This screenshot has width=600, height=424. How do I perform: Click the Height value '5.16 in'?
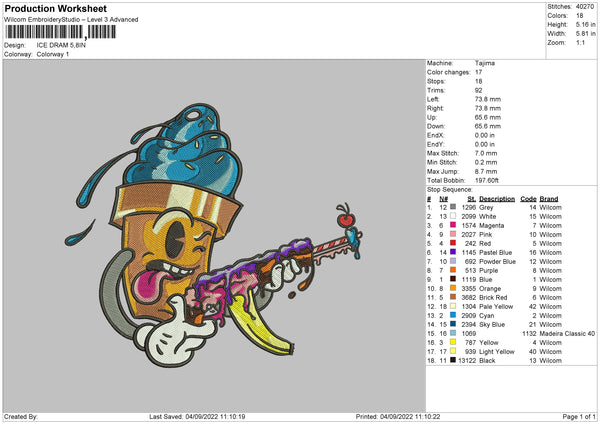coord(585,24)
